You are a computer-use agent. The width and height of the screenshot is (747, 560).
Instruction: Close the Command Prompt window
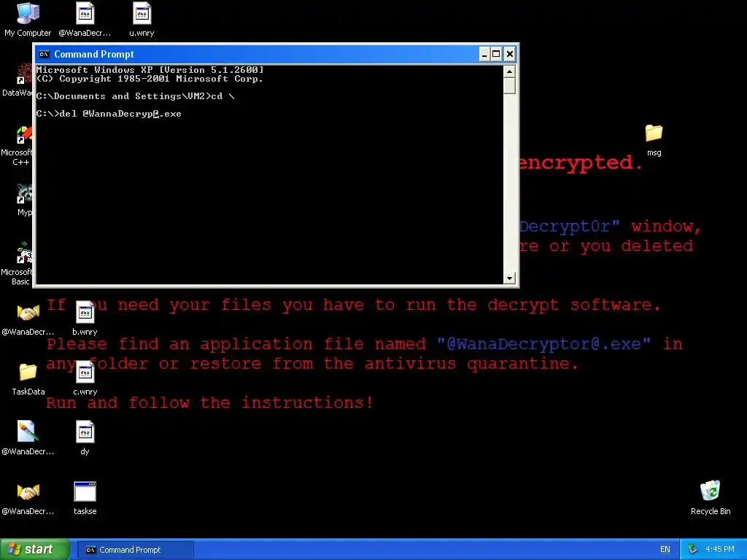coord(509,54)
